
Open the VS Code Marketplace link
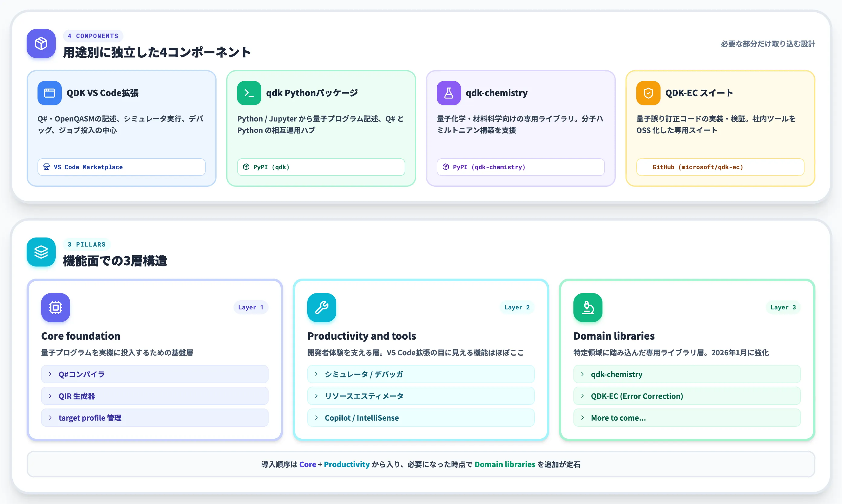[x=121, y=167]
